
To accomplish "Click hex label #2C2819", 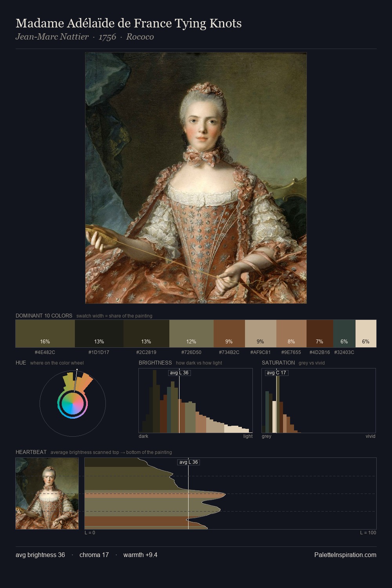I will (146, 352).
